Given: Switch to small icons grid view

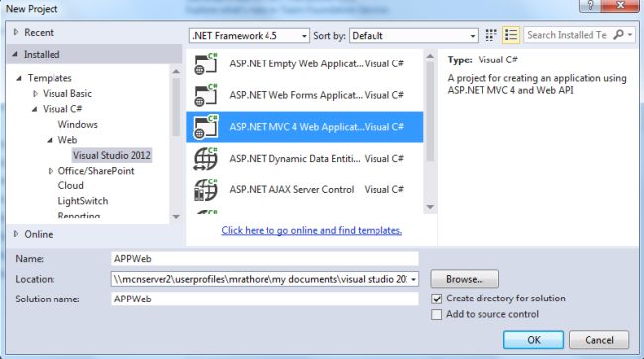Looking at the screenshot, I should (x=491, y=35).
